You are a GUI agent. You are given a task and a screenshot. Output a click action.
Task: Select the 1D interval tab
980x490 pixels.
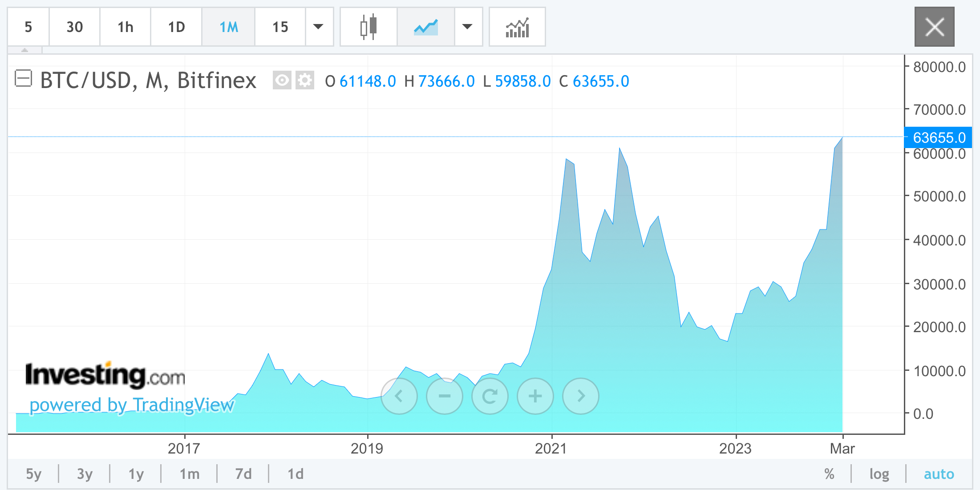(176, 27)
